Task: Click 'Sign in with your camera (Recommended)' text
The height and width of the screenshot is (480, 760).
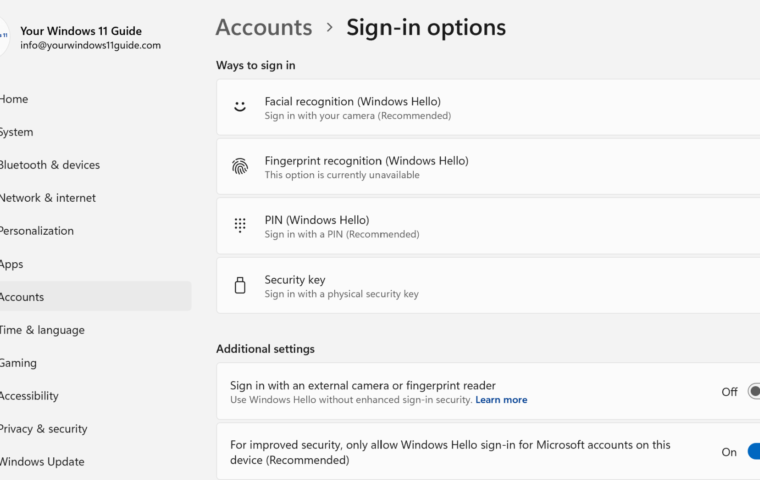Action: pyautogui.click(x=358, y=116)
